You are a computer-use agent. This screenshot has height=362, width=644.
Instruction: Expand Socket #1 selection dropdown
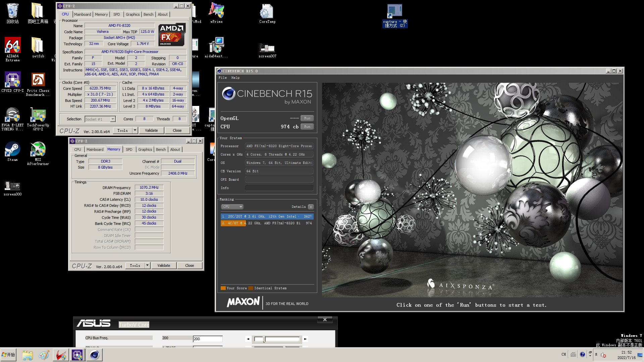[x=113, y=119]
